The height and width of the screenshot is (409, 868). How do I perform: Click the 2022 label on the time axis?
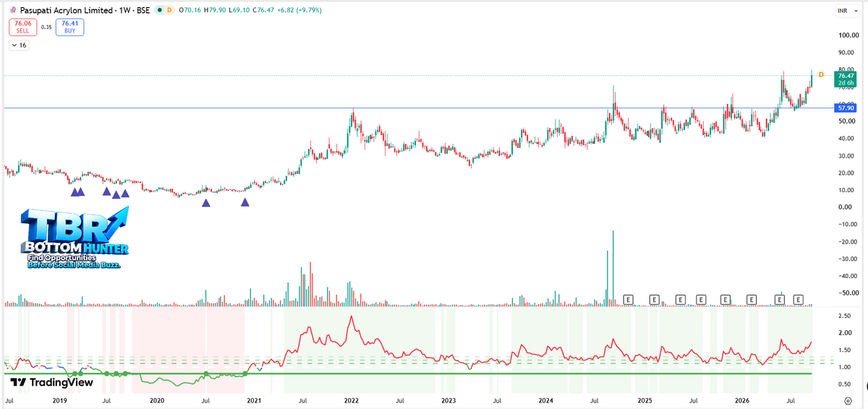[352, 400]
